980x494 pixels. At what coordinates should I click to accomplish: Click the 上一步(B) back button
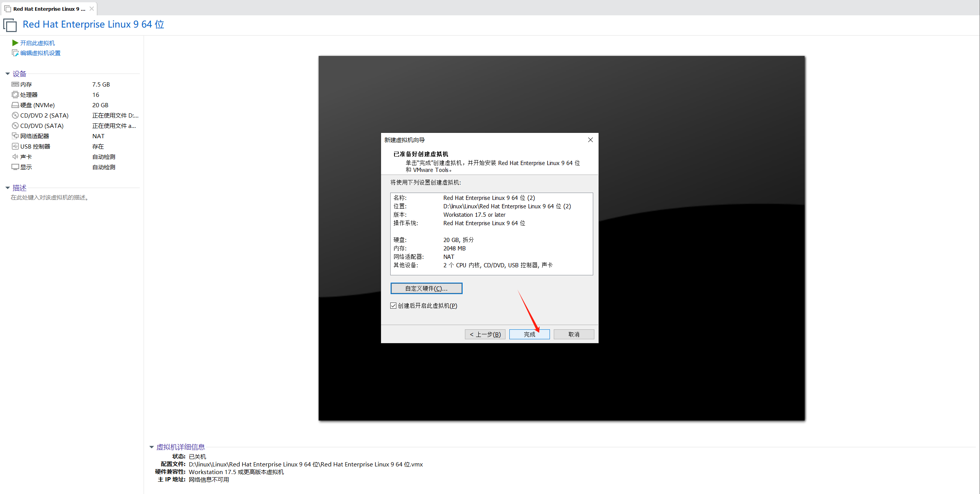point(485,334)
